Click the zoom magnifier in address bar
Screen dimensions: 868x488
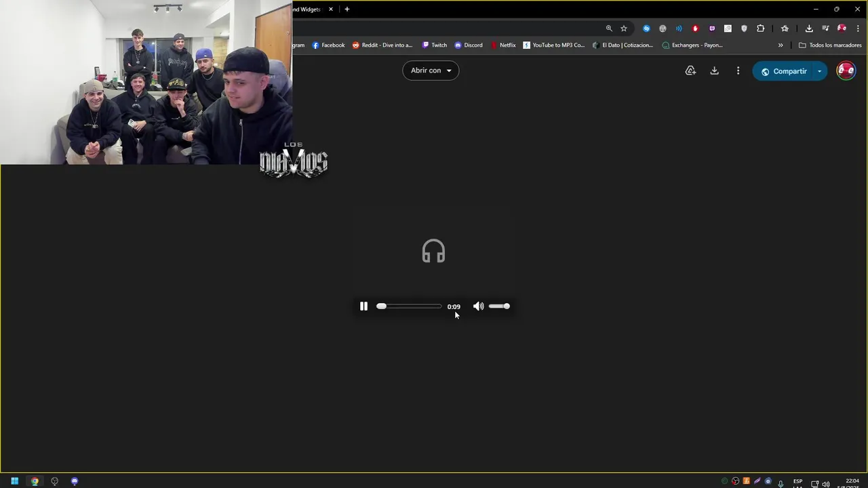[609, 28]
